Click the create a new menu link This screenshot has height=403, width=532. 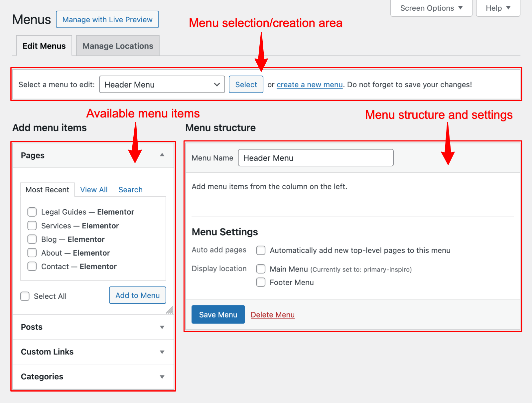(x=309, y=85)
